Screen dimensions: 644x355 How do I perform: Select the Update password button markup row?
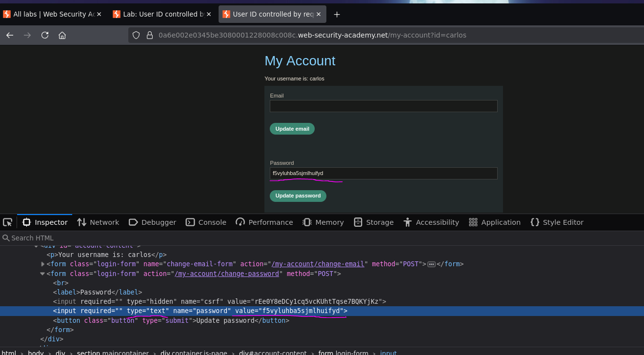(322, 320)
